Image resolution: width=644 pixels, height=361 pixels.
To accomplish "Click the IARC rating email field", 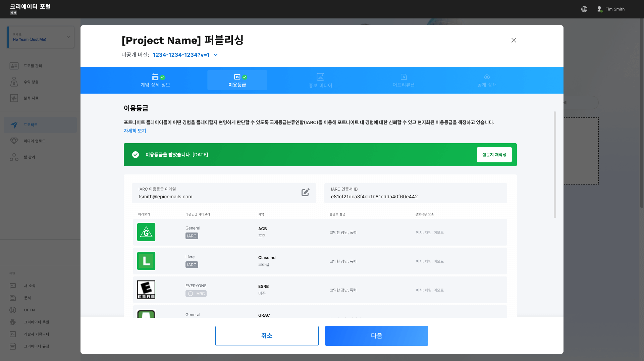I will (224, 193).
